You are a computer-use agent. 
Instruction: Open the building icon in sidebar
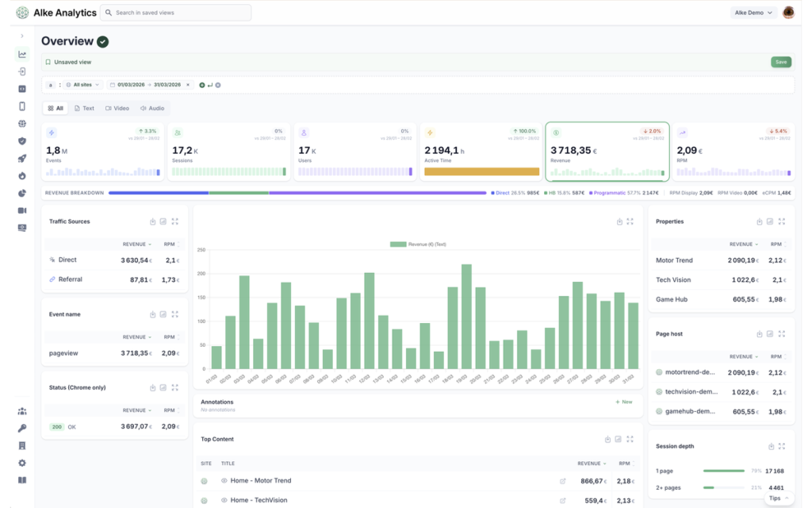[x=22, y=446]
